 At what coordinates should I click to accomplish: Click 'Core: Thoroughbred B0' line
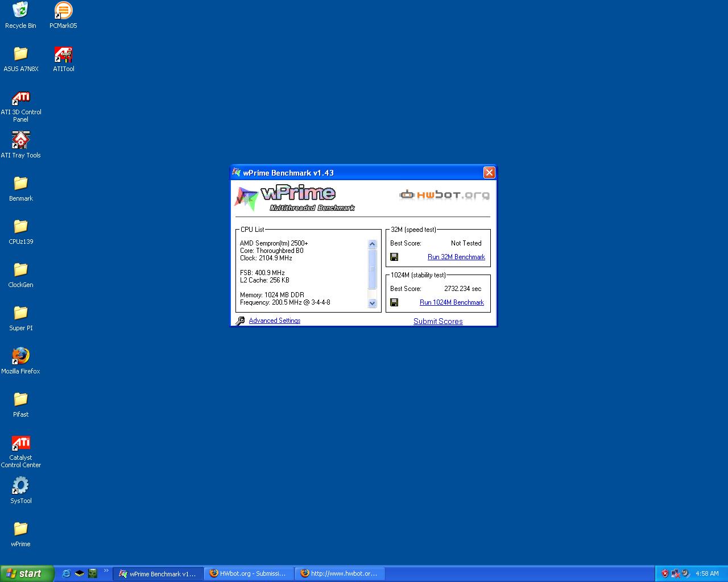click(271, 251)
